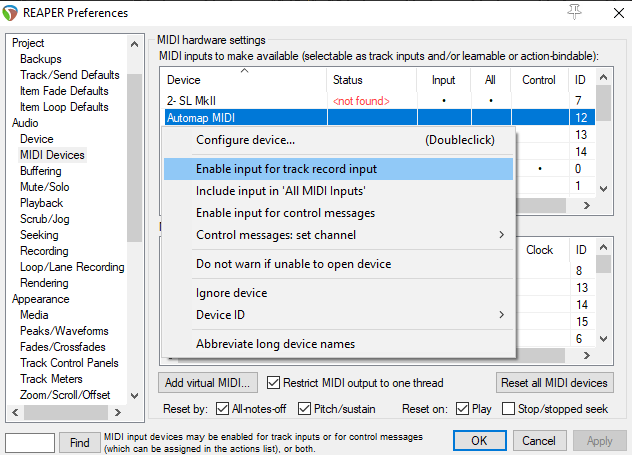The height and width of the screenshot is (455, 632).
Task: Toggle Restrict MIDI output to one thread
Action: pos(355,382)
